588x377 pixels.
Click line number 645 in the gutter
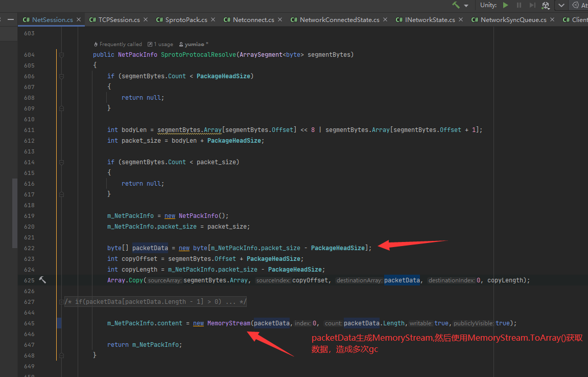click(29, 323)
